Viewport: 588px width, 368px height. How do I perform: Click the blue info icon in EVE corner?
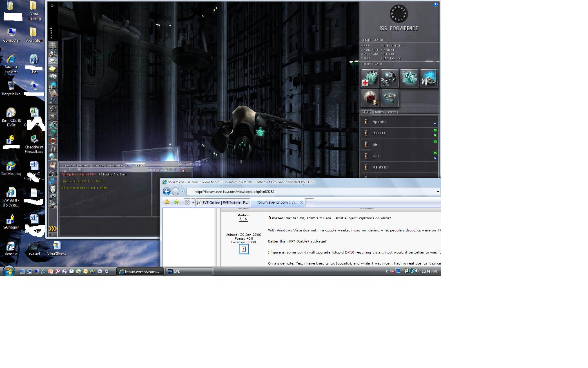click(x=436, y=4)
